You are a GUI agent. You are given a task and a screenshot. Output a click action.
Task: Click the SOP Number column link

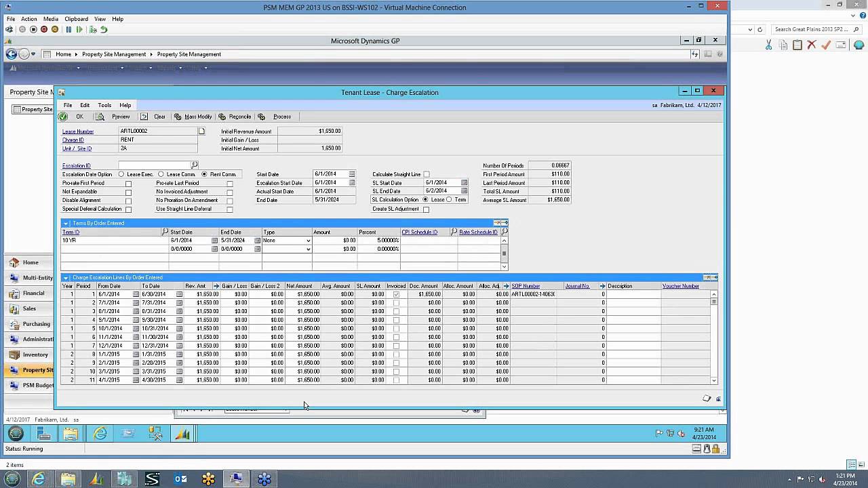tap(526, 286)
